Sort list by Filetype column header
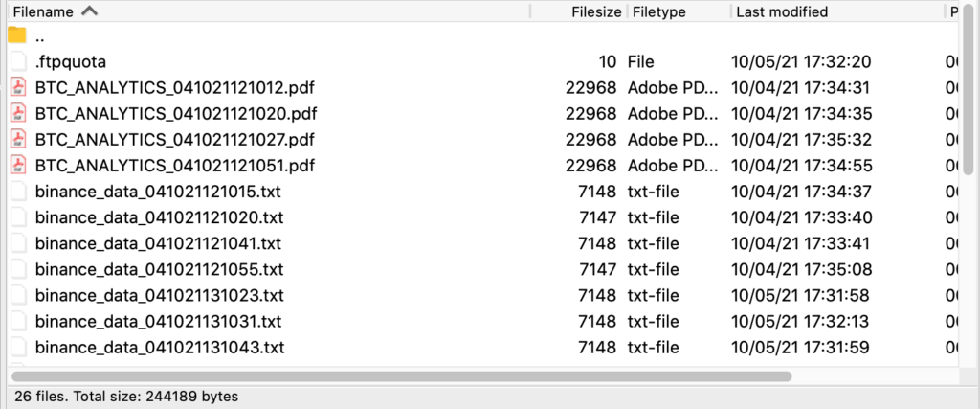This screenshot has height=409, width=980. point(658,11)
